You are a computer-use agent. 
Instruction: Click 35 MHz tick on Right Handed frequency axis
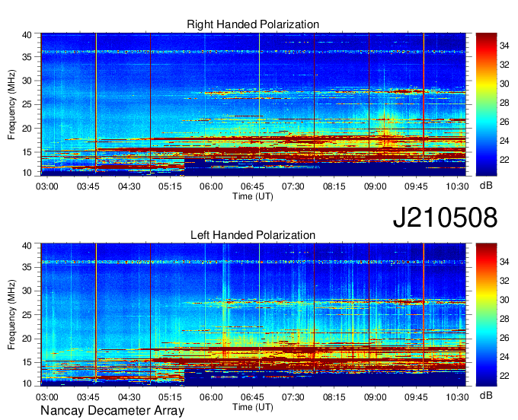click(27, 57)
